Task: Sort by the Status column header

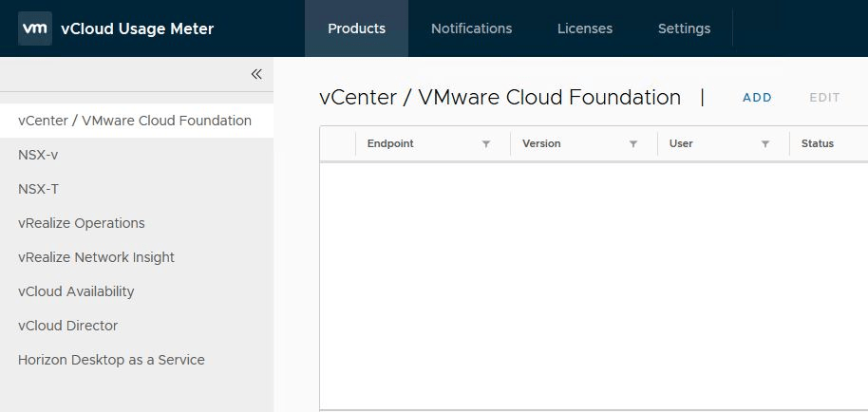Action: (818, 143)
